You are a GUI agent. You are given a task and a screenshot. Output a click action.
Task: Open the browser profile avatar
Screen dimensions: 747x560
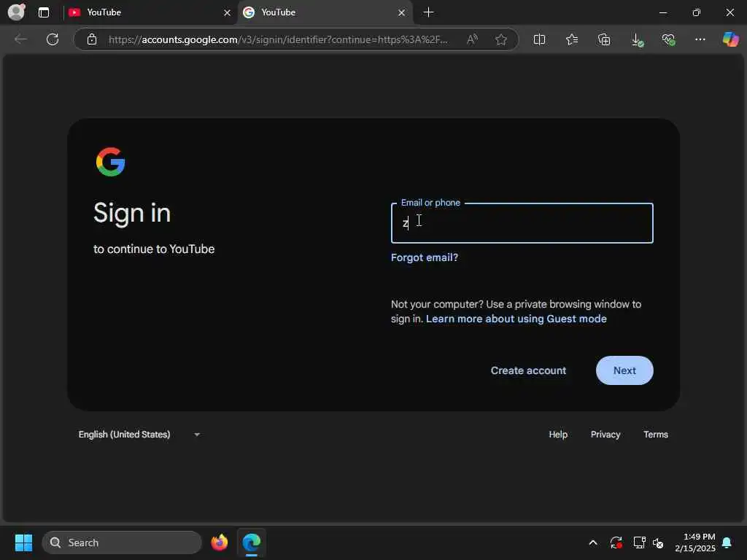tap(16, 12)
